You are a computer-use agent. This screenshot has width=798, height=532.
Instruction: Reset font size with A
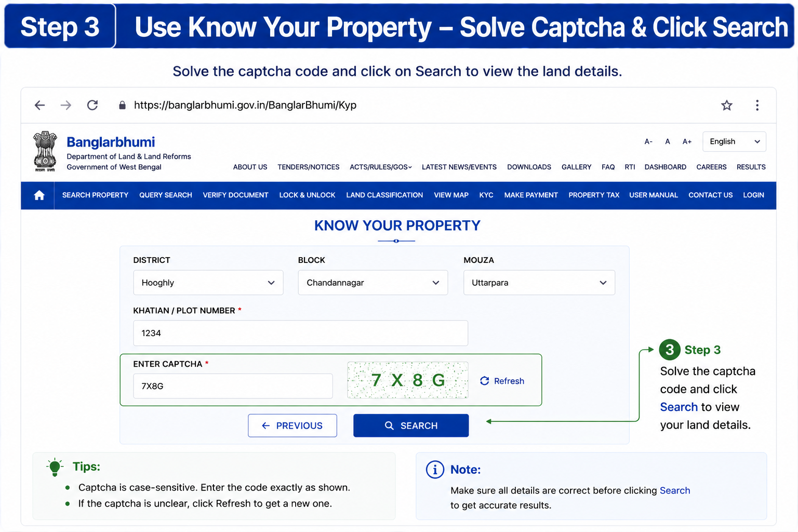tap(668, 141)
